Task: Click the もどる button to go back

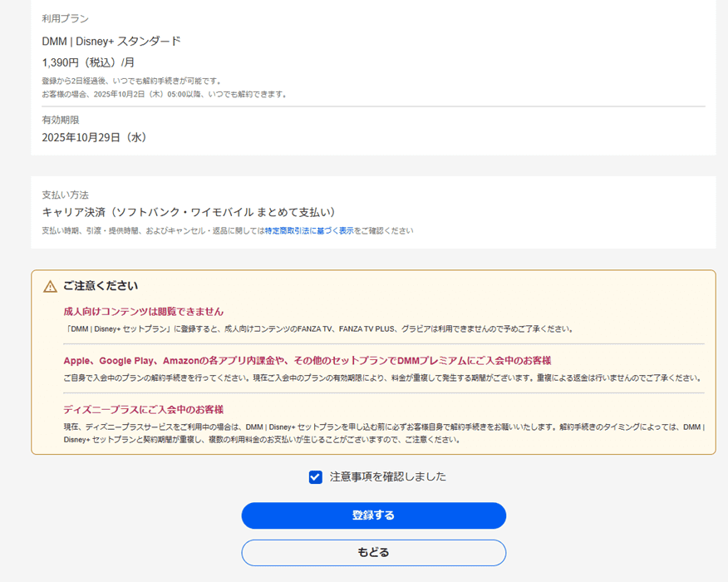Action: pos(373,553)
